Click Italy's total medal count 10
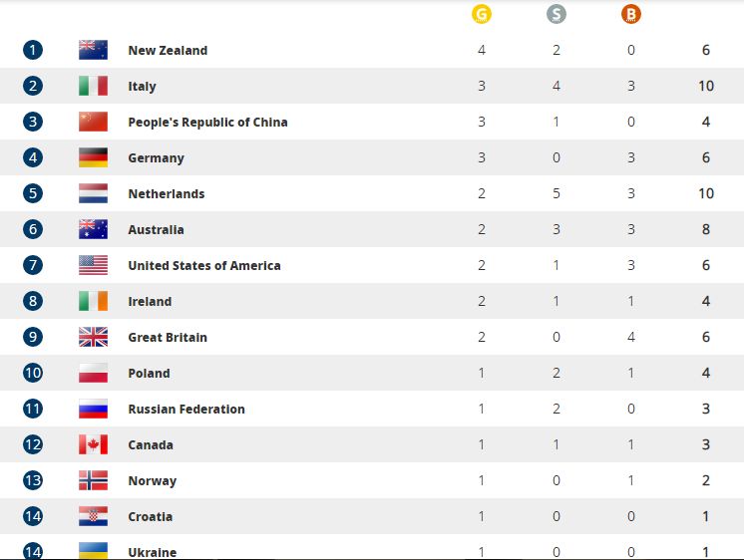 tap(706, 86)
